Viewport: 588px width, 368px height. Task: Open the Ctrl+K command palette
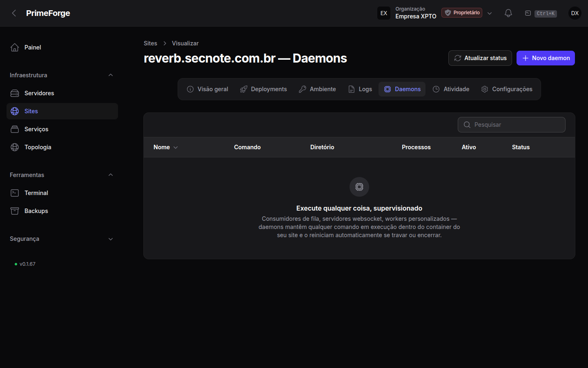(541, 13)
